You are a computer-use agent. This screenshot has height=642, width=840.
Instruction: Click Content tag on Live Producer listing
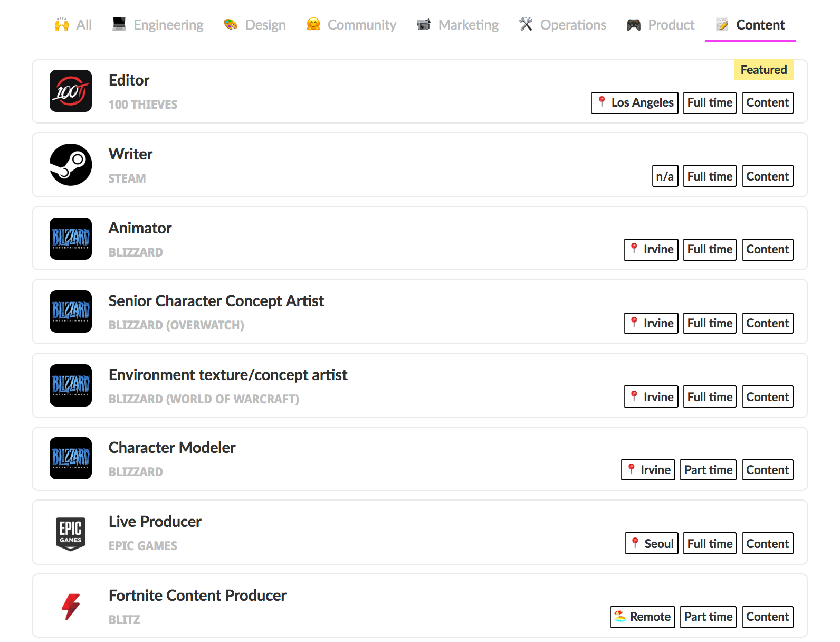point(768,544)
